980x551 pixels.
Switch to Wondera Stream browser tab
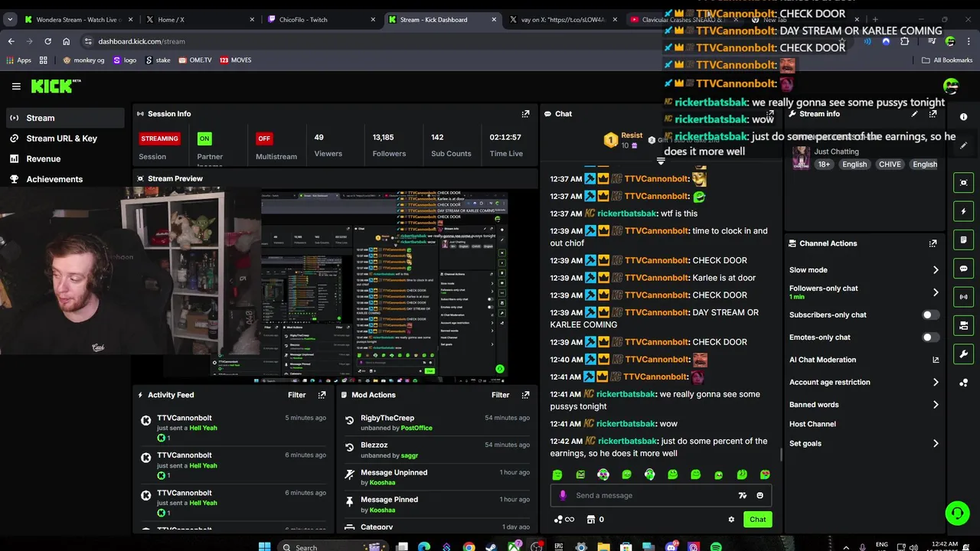78,19
